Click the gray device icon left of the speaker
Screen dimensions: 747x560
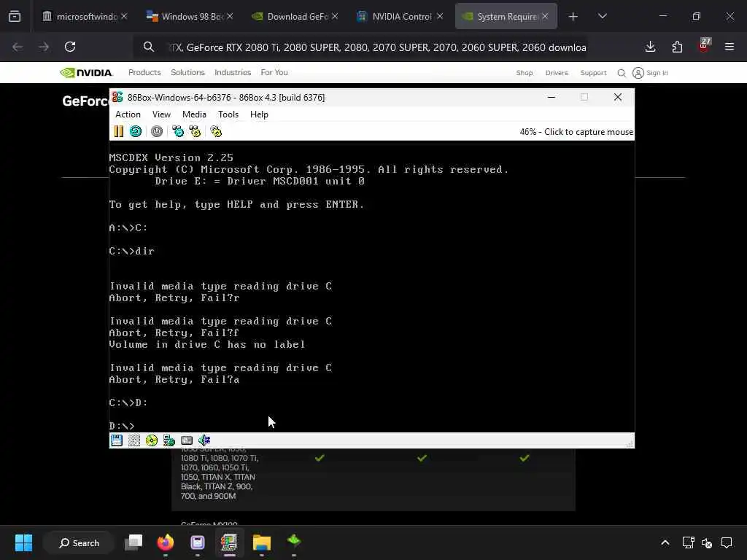point(187,440)
